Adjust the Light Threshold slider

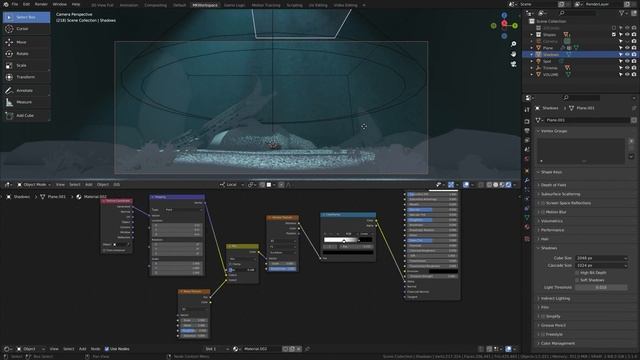tap(601, 287)
